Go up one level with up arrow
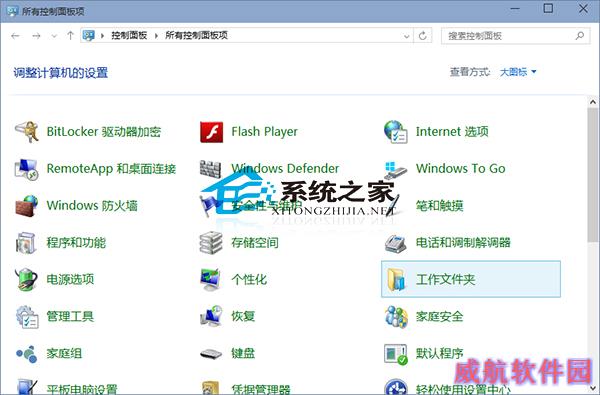The image size is (600, 395). 70,36
